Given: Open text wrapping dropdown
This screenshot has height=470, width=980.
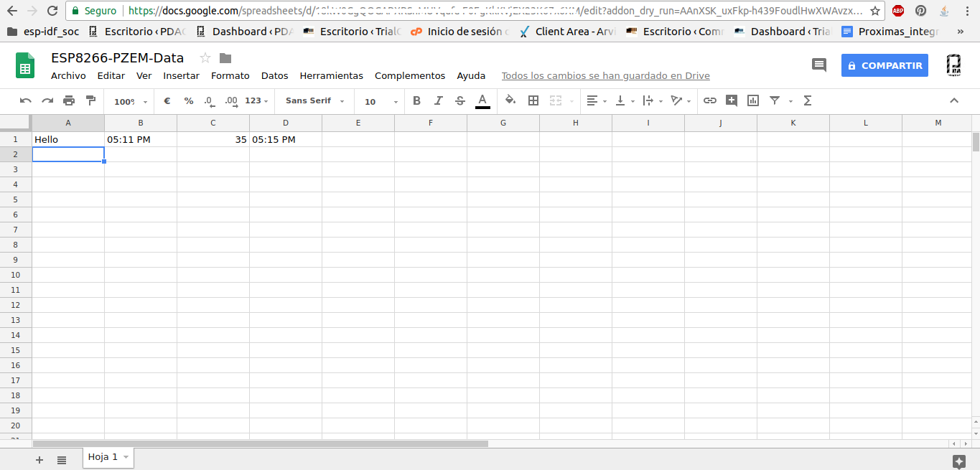Looking at the screenshot, I should [x=653, y=100].
